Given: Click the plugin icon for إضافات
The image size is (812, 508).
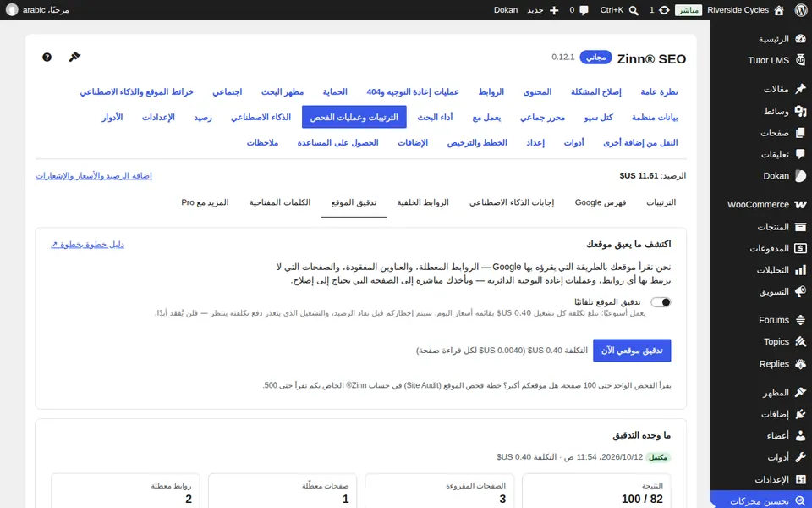Looking at the screenshot, I should [801, 414].
